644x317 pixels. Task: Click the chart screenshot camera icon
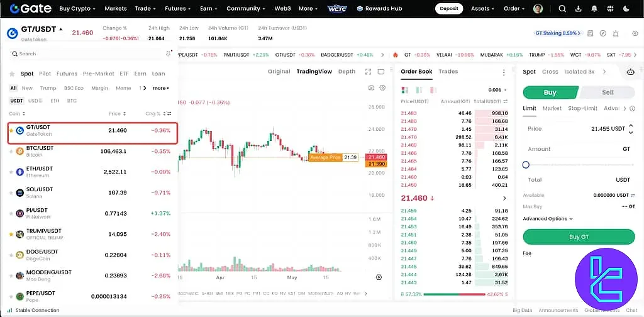[372, 87]
